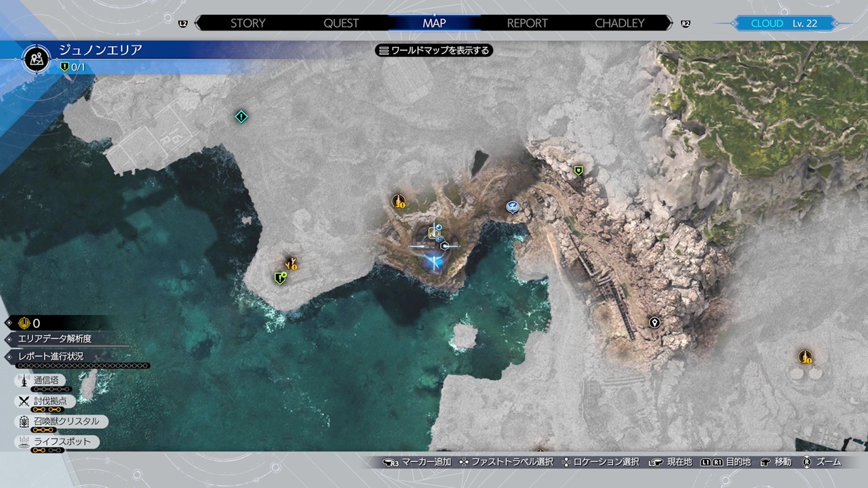
Task: Select the blue player position arrow
Action: click(433, 262)
